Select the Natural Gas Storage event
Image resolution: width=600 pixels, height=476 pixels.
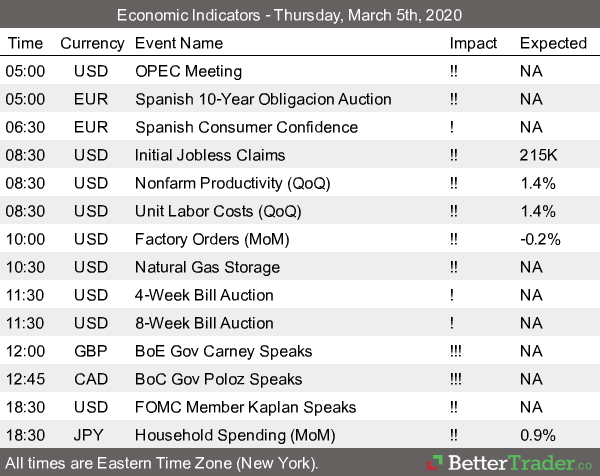pos(208,267)
